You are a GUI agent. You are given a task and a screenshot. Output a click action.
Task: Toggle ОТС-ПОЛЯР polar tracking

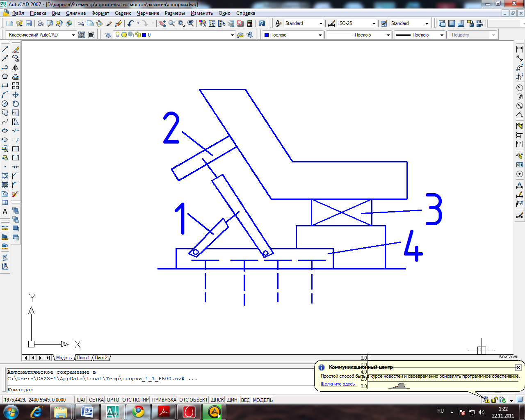pyautogui.click(x=136, y=400)
